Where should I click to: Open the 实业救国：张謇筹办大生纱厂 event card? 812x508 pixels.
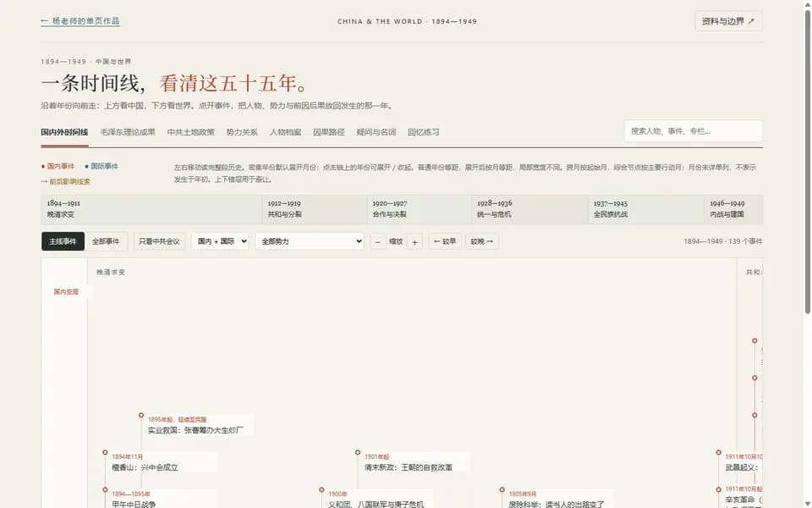[200, 424]
